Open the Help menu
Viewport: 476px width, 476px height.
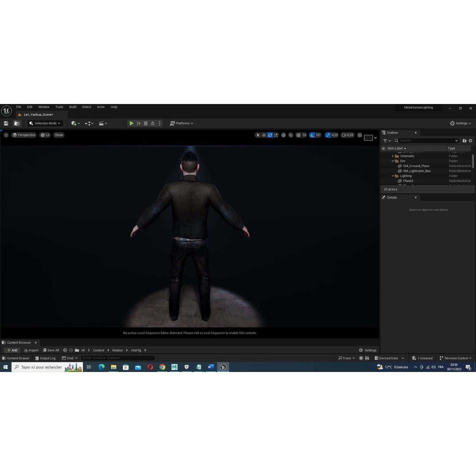[114, 107]
